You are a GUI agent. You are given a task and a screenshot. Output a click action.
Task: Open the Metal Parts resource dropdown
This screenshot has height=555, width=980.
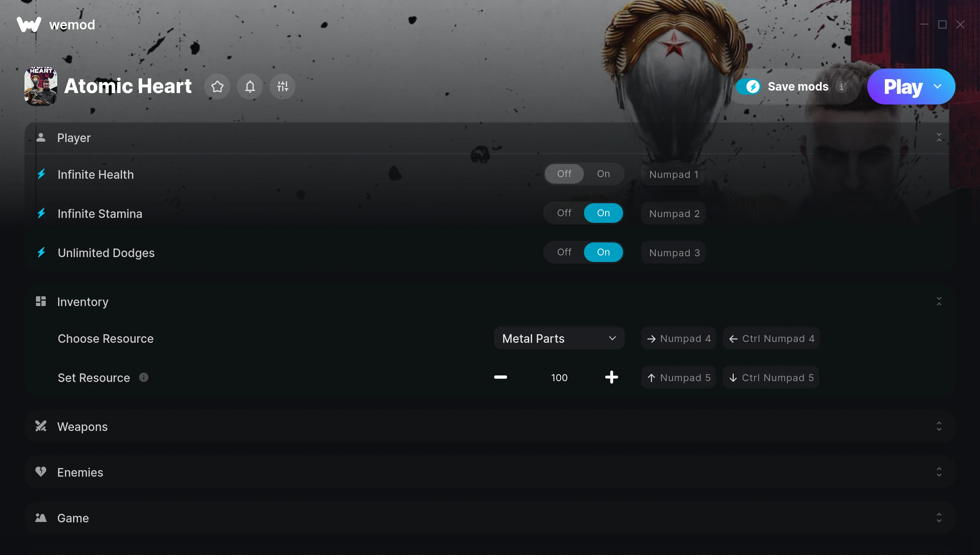(559, 338)
